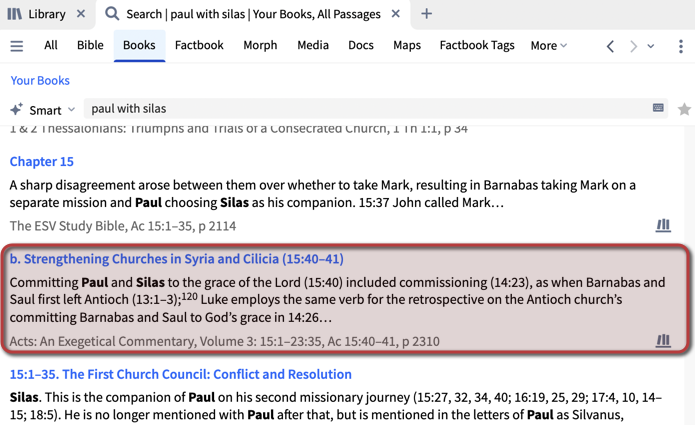Go back with left chevron arrow

tap(610, 46)
